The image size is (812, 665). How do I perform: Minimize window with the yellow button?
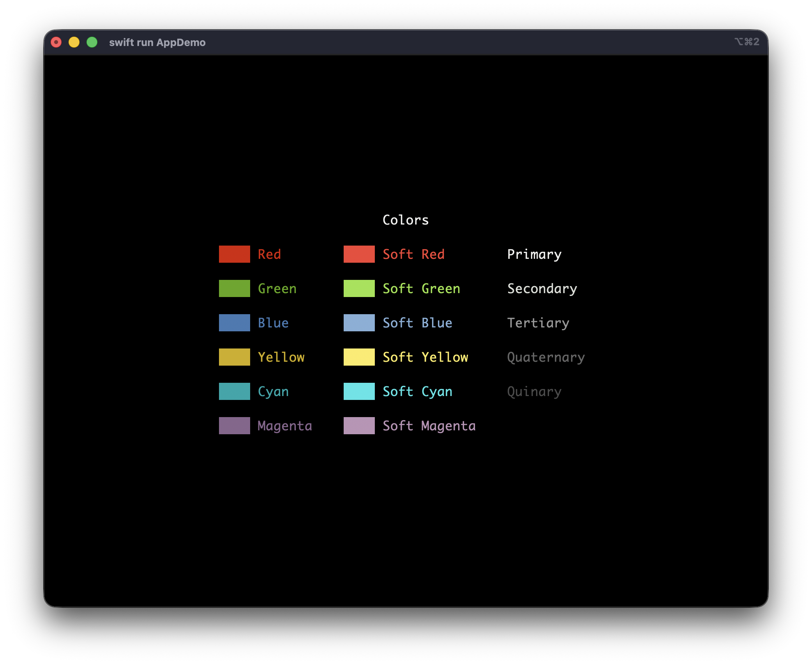click(74, 42)
